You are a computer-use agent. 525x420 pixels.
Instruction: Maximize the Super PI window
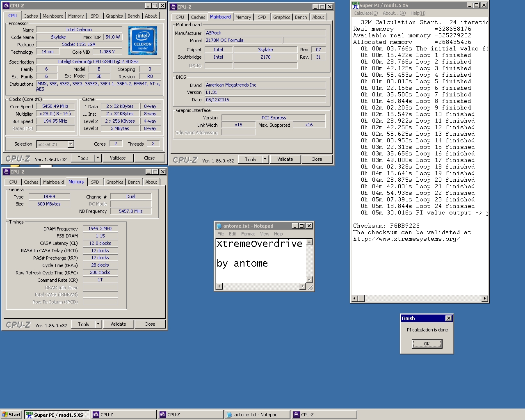pos(477,5)
